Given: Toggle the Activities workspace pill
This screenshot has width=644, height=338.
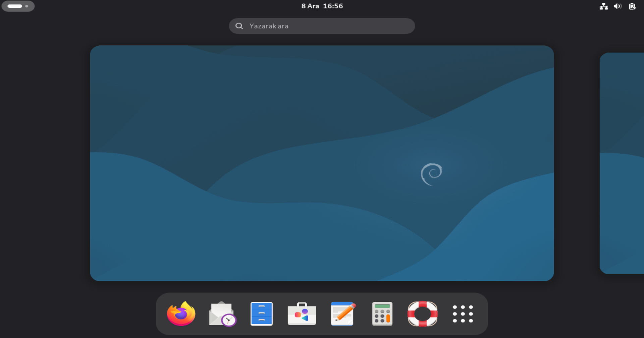Looking at the screenshot, I should pos(14,6).
